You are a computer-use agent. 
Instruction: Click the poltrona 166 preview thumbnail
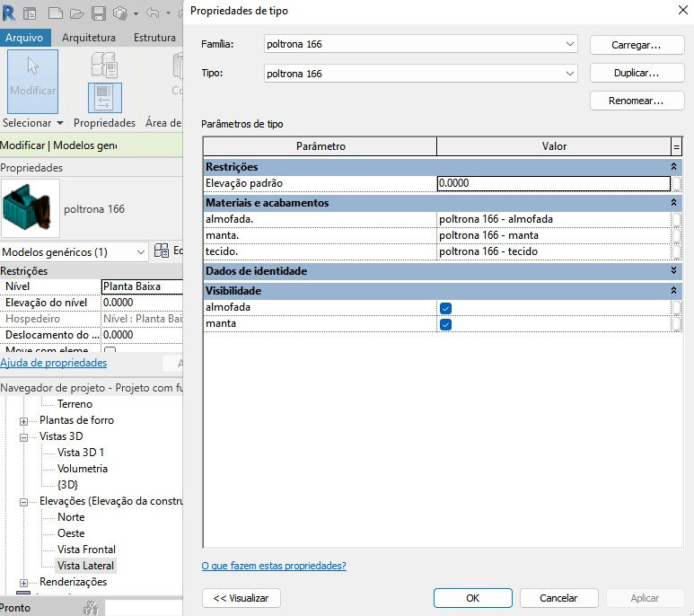pos(31,208)
